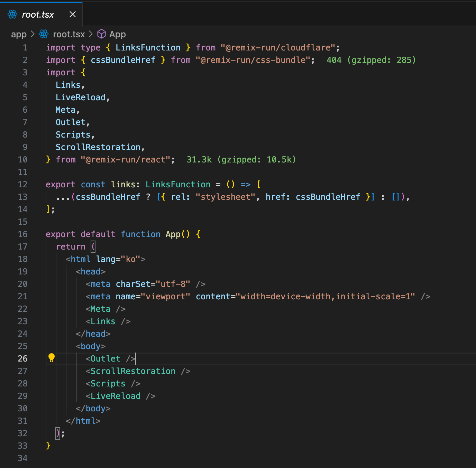Click the Links import on line 4

[68, 85]
